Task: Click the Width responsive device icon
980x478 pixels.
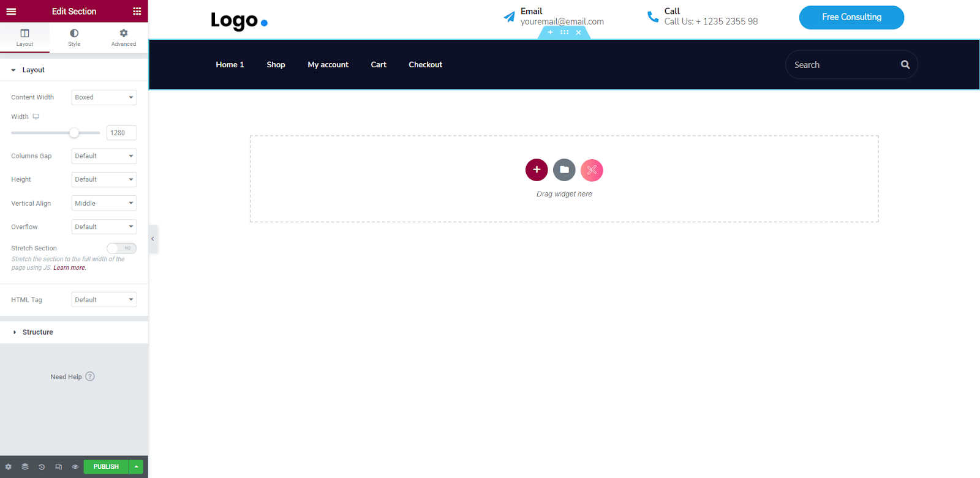Action: click(x=36, y=116)
